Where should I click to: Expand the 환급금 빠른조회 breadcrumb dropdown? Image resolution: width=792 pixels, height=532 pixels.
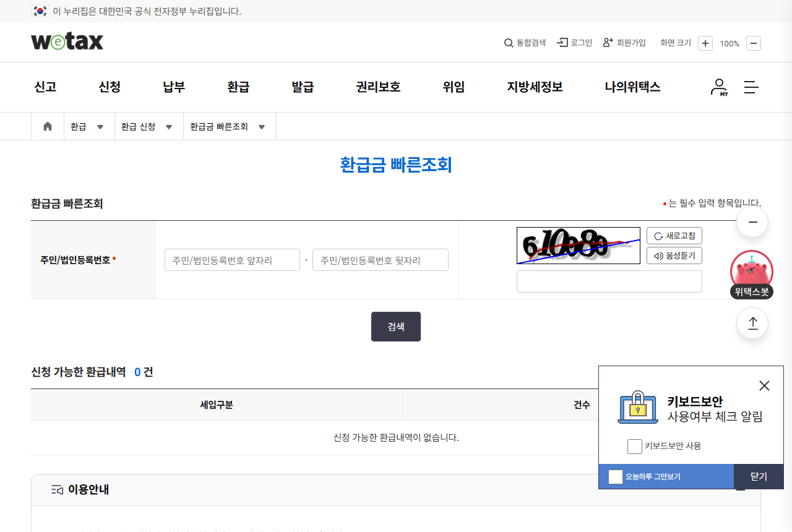pos(230,126)
